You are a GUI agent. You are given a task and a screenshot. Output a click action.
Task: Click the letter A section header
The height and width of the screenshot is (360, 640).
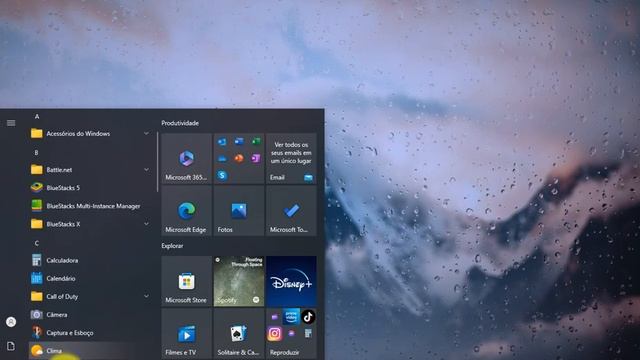tap(37, 117)
